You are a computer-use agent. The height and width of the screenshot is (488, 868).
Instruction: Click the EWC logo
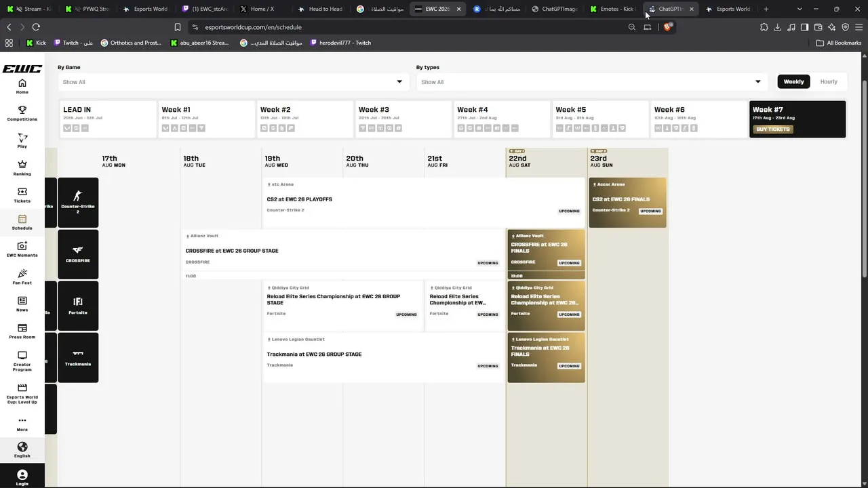22,68
